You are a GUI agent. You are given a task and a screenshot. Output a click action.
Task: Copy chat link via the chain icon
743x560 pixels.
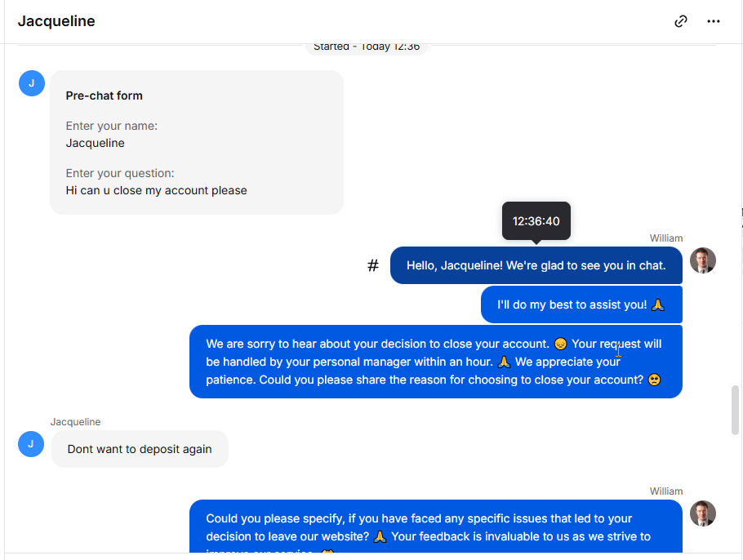(x=680, y=21)
